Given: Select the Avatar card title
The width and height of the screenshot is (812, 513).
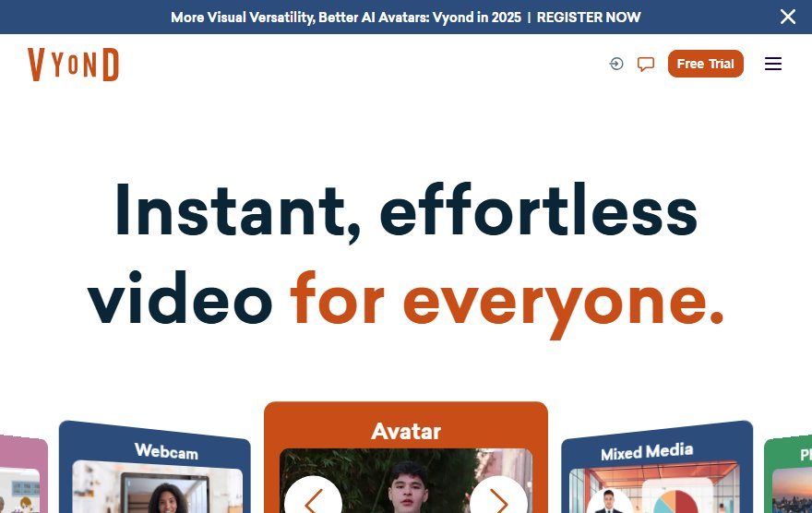Looking at the screenshot, I should click(406, 431).
